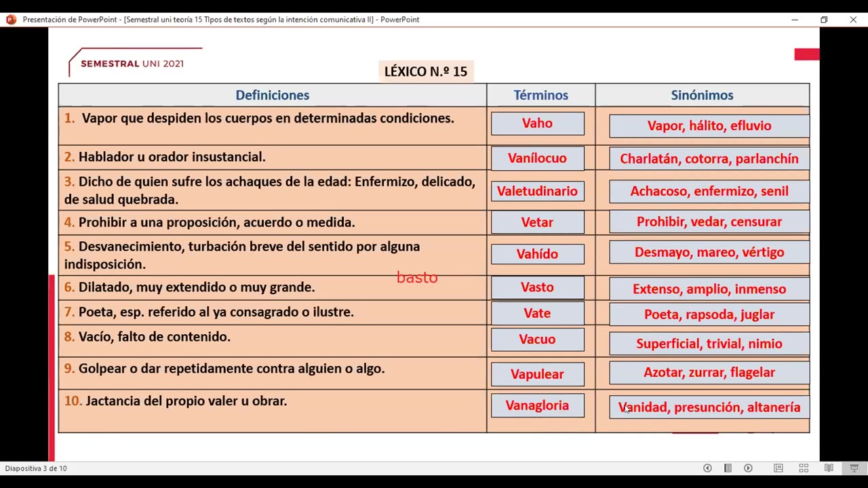The height and width of the screenshot is (488, 868).
Task: Click synonyms 'Achacoso, enfermizo, senil'
Action: click(709, 191)
